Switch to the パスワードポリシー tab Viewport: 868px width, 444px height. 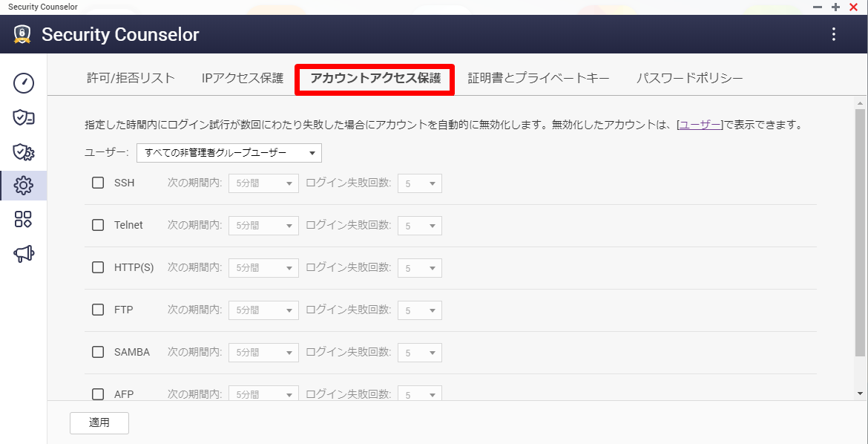690,78
